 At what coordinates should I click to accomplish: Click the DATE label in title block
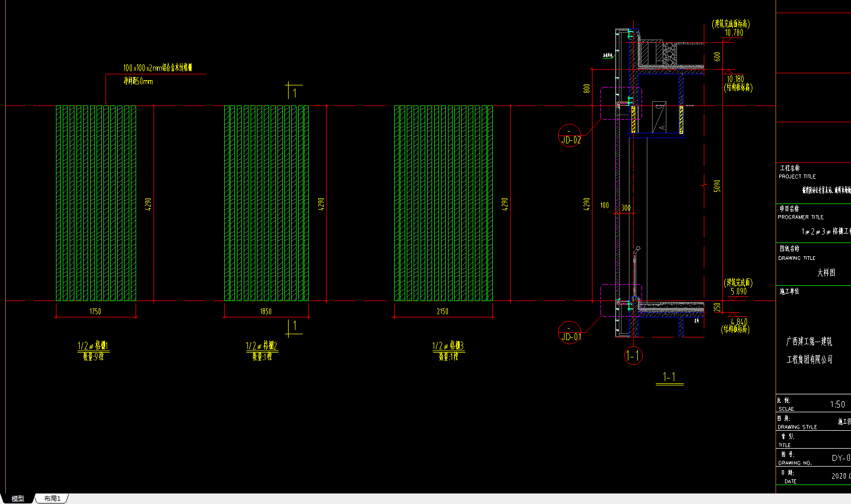(x=790, y=481)
